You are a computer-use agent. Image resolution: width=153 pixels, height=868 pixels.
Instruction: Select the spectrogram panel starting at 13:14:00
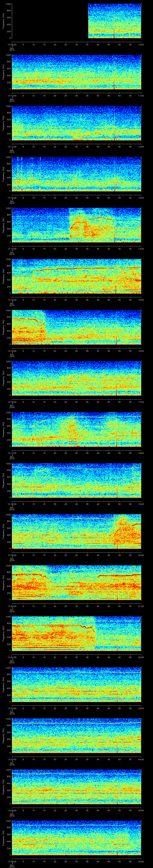(76, 276)
